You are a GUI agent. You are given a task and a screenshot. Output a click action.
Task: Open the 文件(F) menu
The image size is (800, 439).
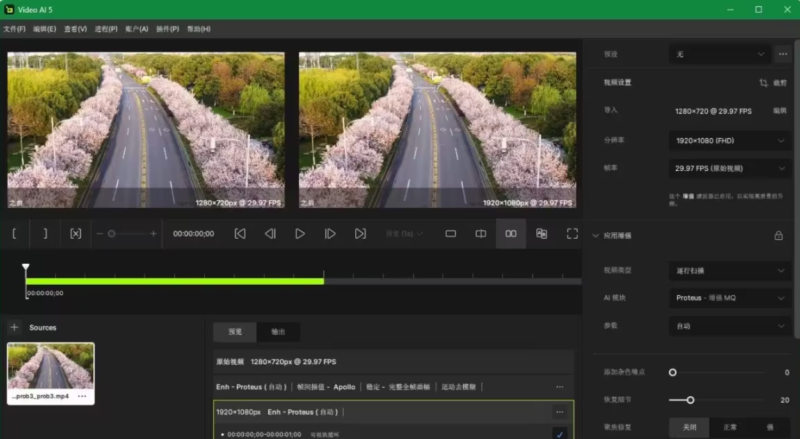(x=15, y=29)
